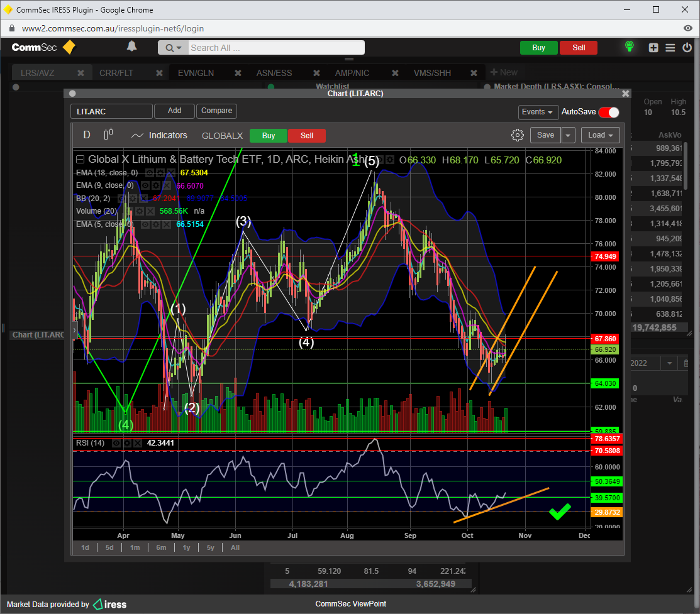Open the Save options dropdown arrow
This screenshot has height=614, width=700.
point(569,134)
